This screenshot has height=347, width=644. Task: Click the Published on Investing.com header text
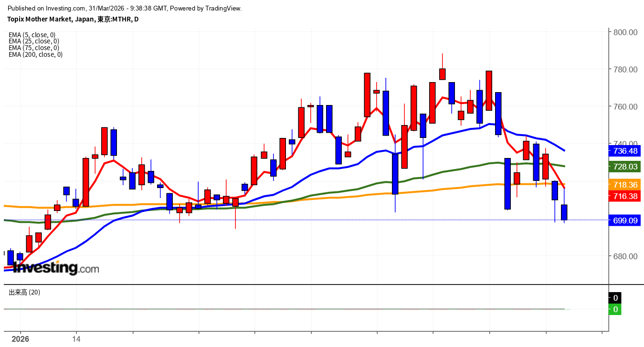click(x=124, y=8)
